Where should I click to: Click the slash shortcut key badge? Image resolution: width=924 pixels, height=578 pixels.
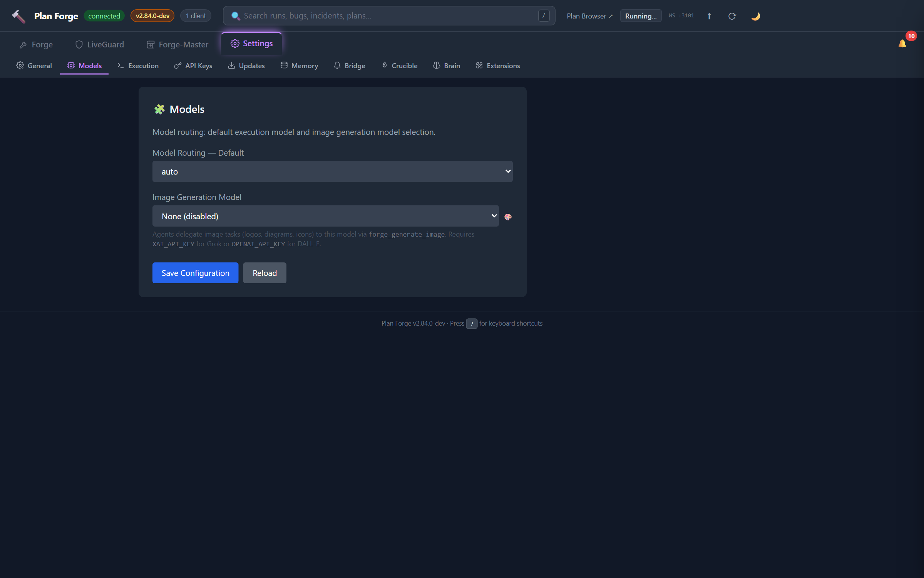pyautogui.click(x=544, y=16)
